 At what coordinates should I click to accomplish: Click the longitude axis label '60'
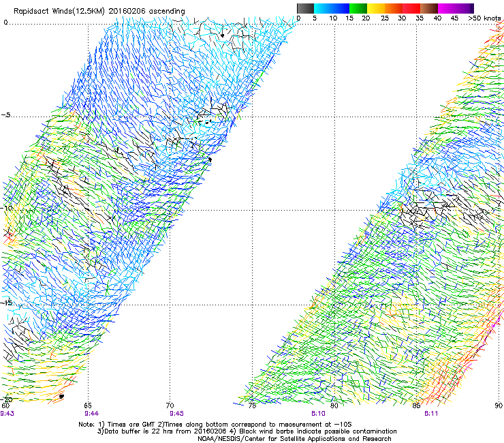(5, 406)
